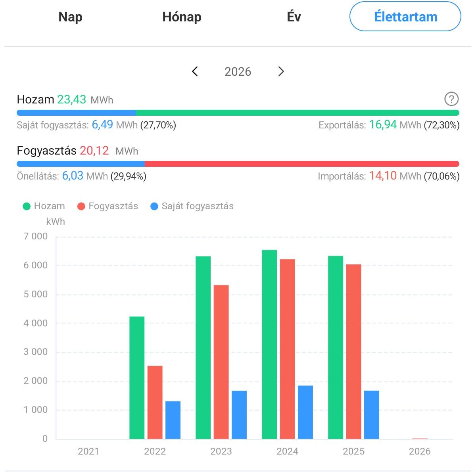The image size is (476, 472).
Task: Go to previous year with left chevron
Action: 195,71
